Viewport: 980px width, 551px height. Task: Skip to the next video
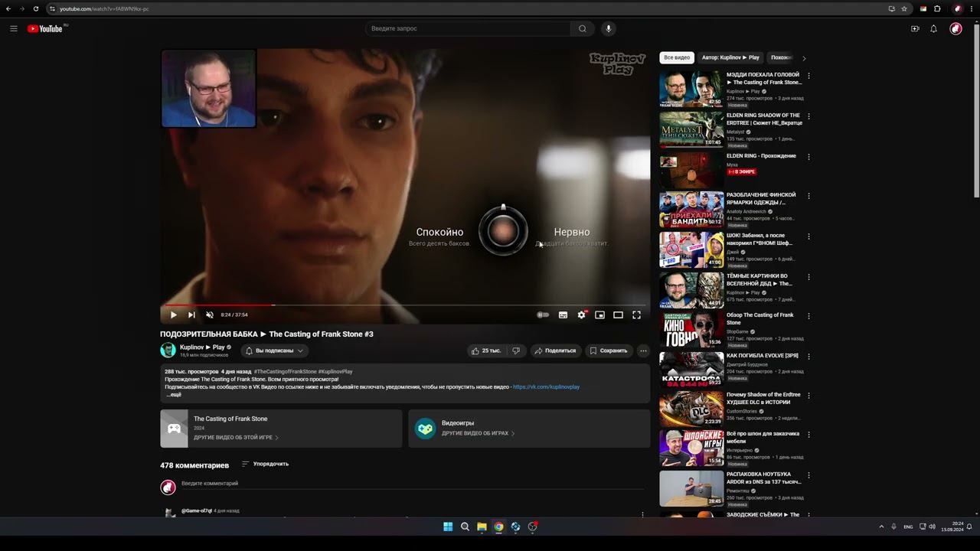(191, 315)
